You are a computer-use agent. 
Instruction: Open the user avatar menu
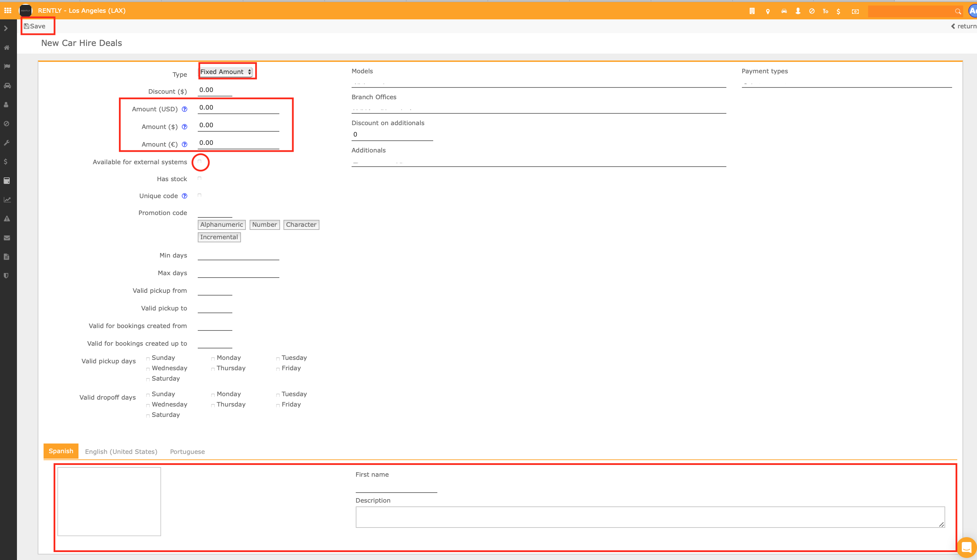(x=973, y=11)
